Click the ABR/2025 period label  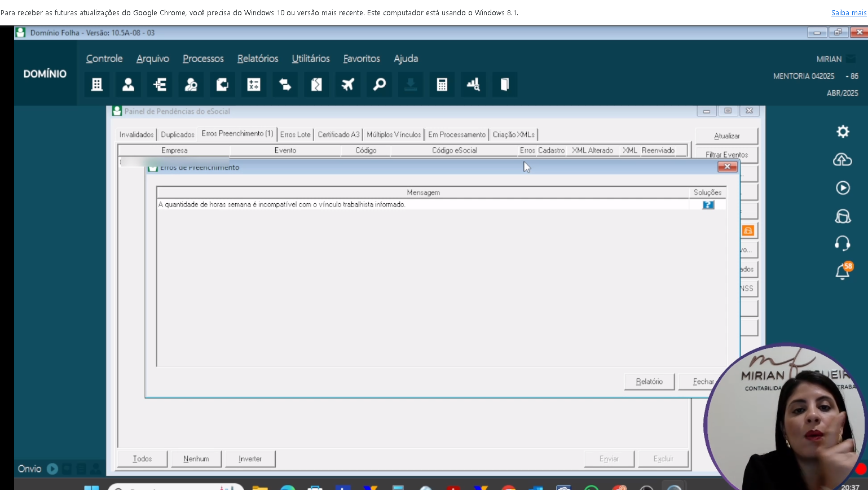(842, 93)
